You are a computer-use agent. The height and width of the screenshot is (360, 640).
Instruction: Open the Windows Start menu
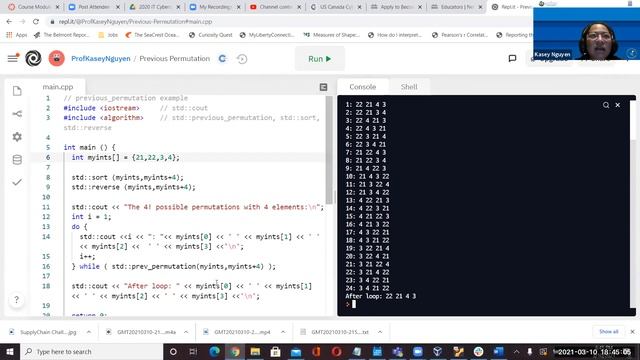10,351
